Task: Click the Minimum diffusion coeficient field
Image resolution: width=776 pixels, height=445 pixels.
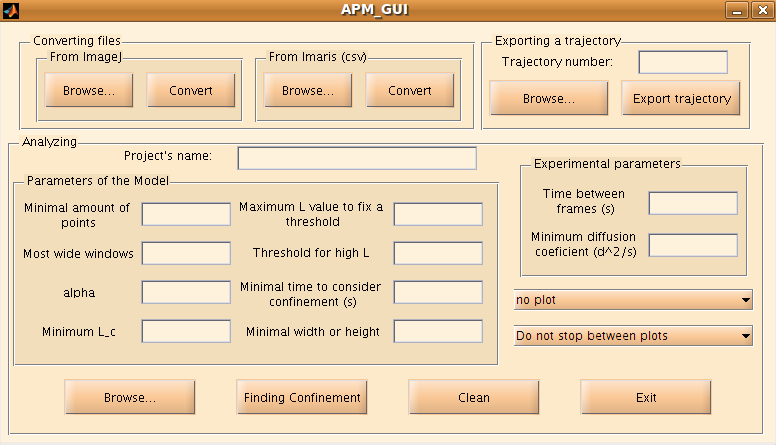Action: 693,245
